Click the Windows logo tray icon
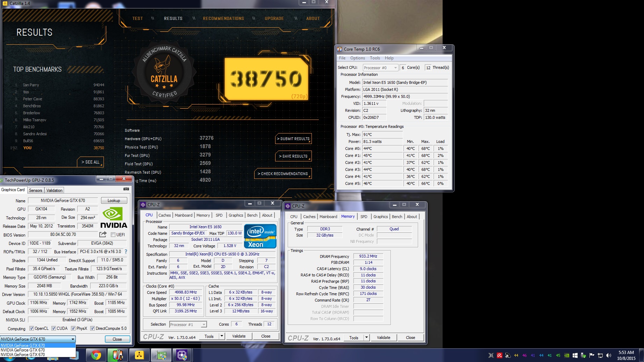This screenshot has height=362, width=644. click(575, 355)
